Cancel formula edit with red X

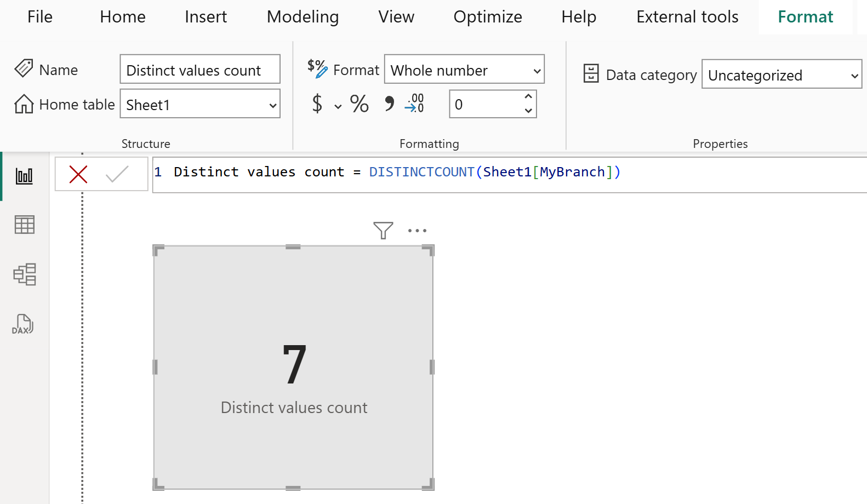(78, 175)
